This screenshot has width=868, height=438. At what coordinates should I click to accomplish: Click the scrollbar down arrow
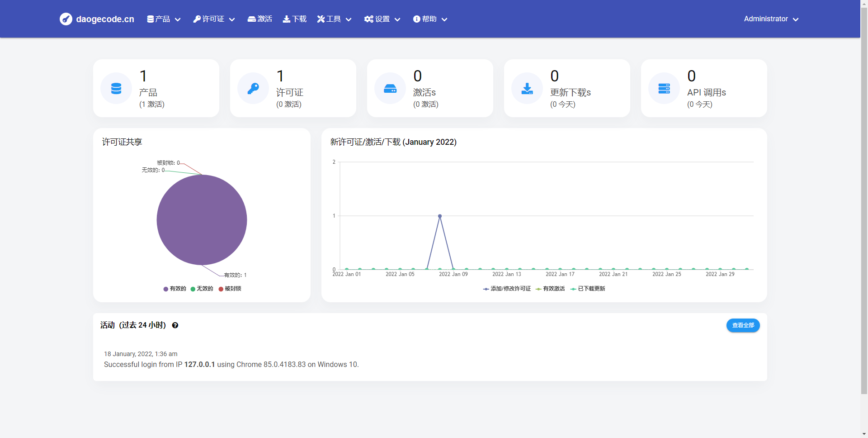pos(864,434)
